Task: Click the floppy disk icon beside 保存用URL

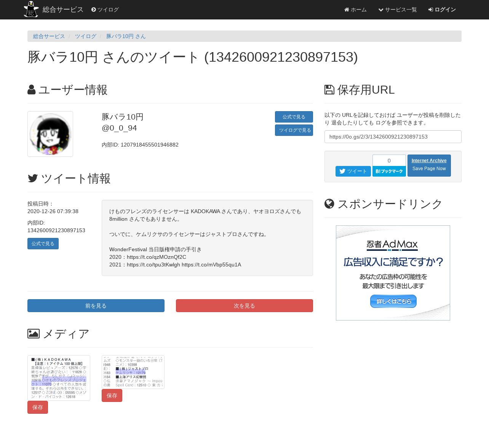Action: click(329, 90)
